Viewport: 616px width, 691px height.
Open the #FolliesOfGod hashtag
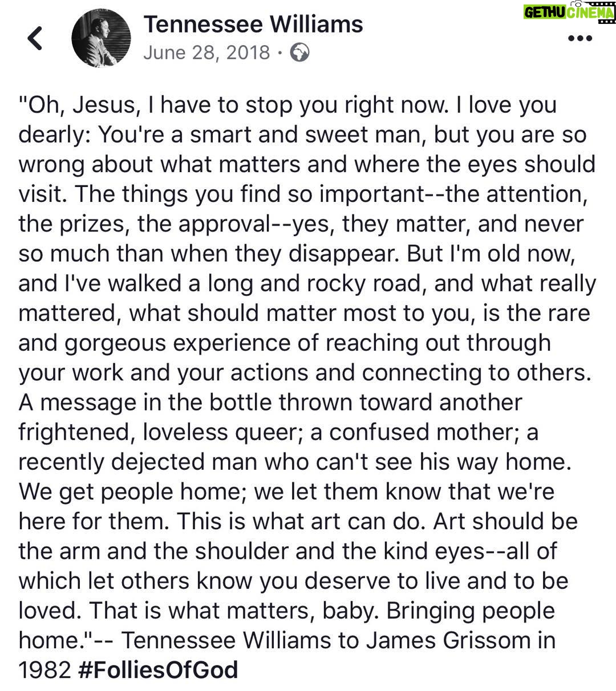point(157,669)
